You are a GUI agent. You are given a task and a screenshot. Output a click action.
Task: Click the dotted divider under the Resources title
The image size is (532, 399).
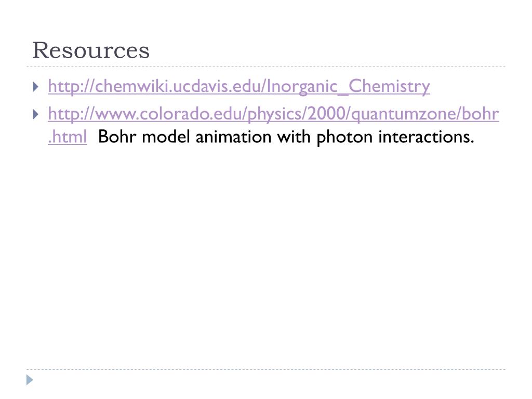266,66
